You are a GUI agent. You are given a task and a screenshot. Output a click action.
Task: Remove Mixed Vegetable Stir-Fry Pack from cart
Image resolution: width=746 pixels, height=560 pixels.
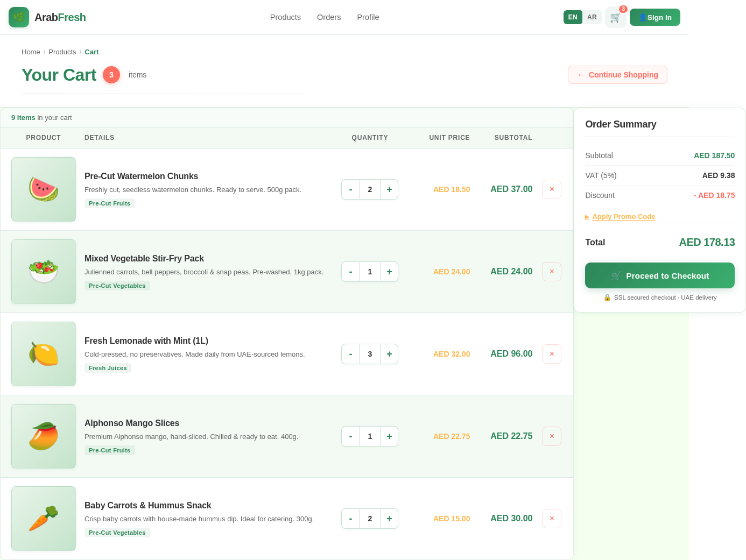[x=552, y=272]
